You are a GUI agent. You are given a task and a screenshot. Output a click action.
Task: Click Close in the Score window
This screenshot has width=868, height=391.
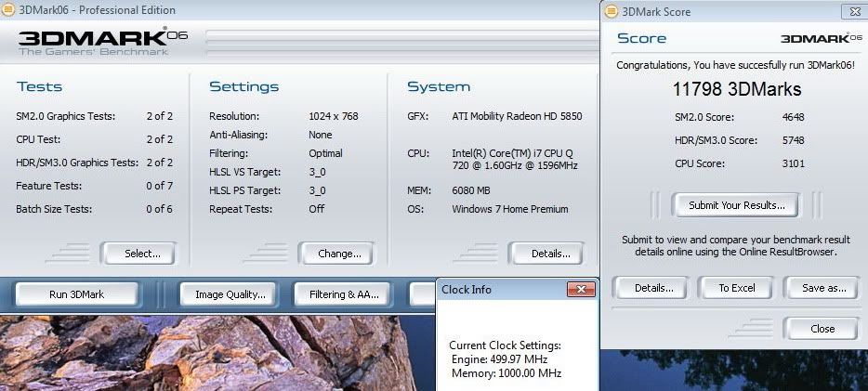(x=821, y=329)
